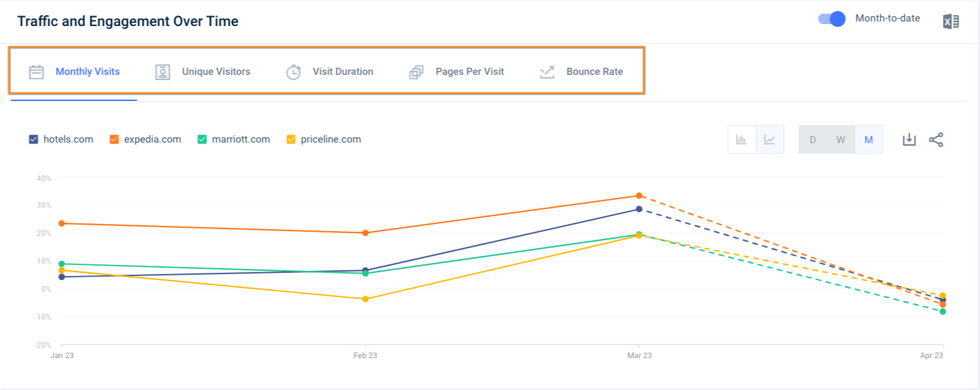Click the share chart icon
This screenshot has width=980, height=390.
click(x=936, y=139)
